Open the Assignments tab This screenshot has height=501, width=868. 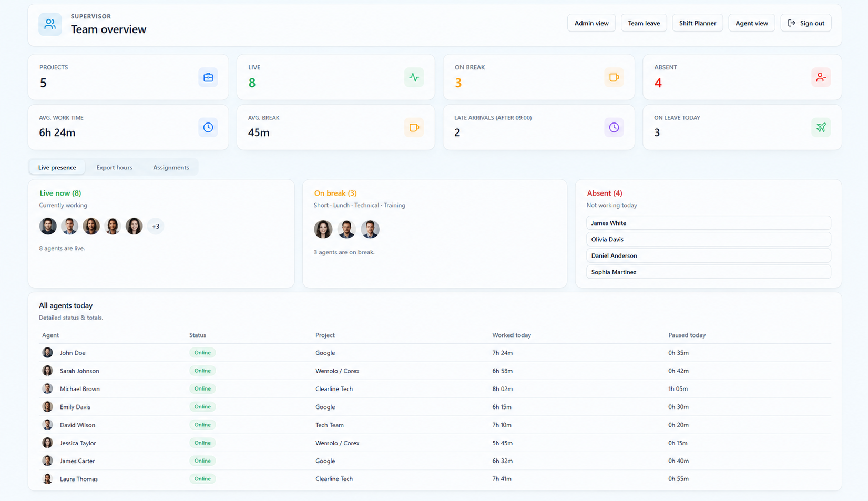(171, 167)
